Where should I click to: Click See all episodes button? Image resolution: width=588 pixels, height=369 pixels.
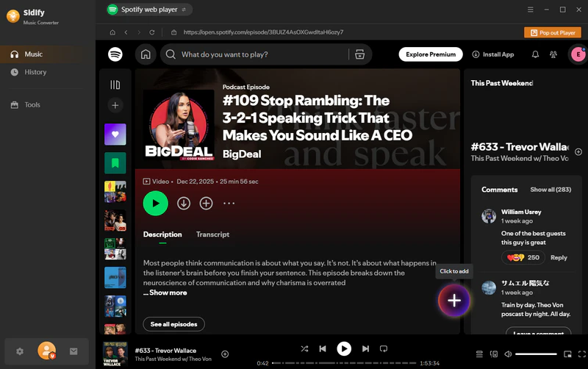[x=174, y=324]
